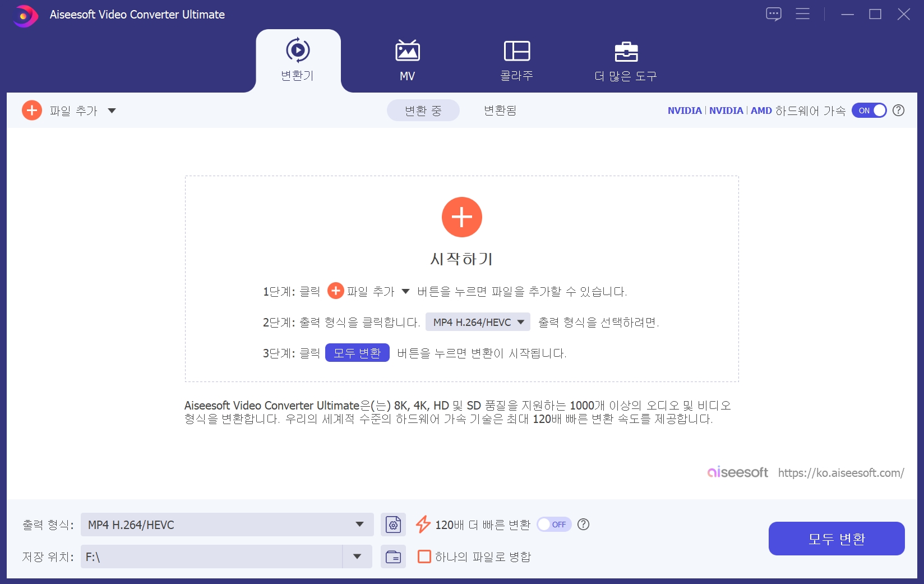Open the step 2 MP4 H.264/HEVC dropdown
Image resolution: width=924 pixels, height=584 pixels.
pos(478,322)
